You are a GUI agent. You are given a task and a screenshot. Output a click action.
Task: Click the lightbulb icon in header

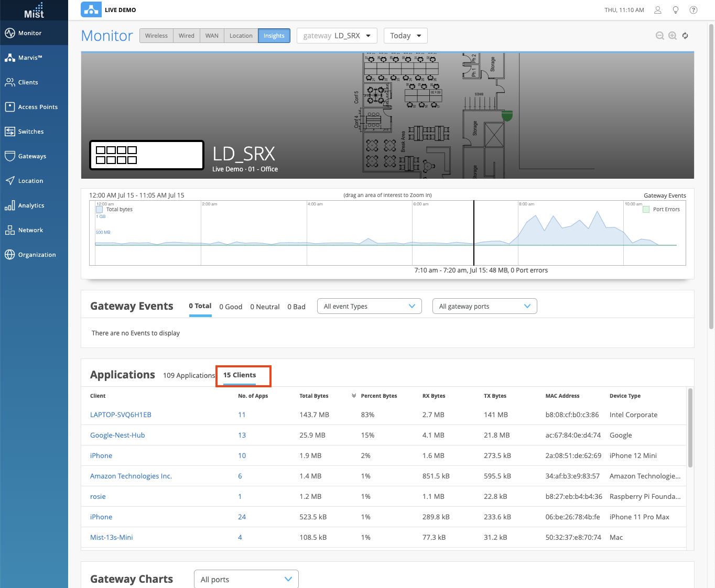[676, 10]
